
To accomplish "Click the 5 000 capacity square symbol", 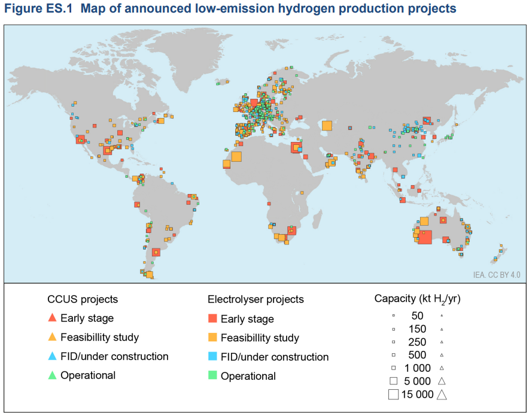I will (x=394, y=381).
